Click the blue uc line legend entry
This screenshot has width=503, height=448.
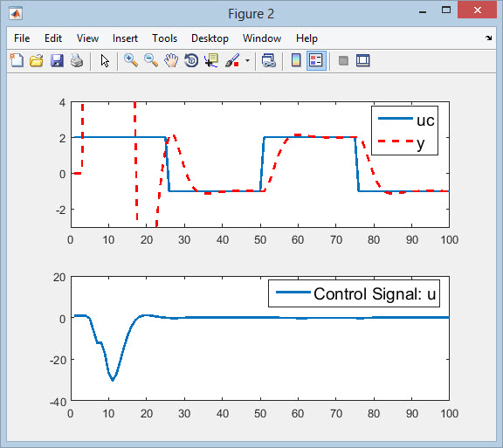tap(406, 120)
